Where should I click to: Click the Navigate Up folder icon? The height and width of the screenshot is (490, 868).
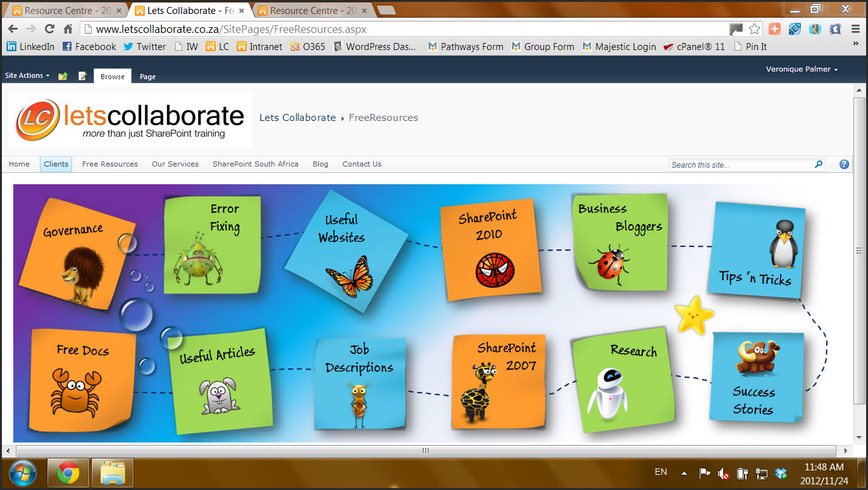(63, 76)
